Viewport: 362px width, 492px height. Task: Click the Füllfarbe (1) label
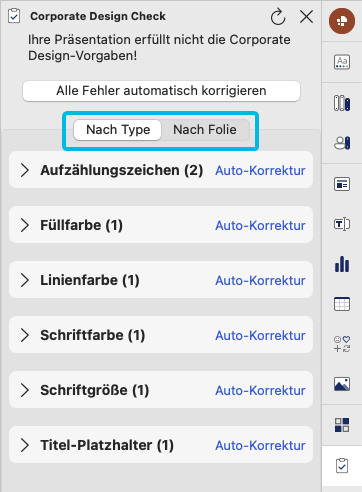pos(82,225)
